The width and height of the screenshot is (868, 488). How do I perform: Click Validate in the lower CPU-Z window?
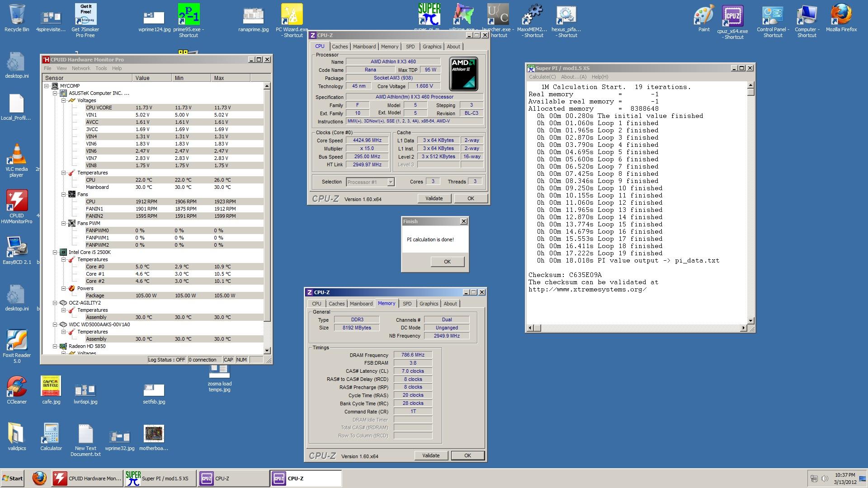tap(431, 455)
